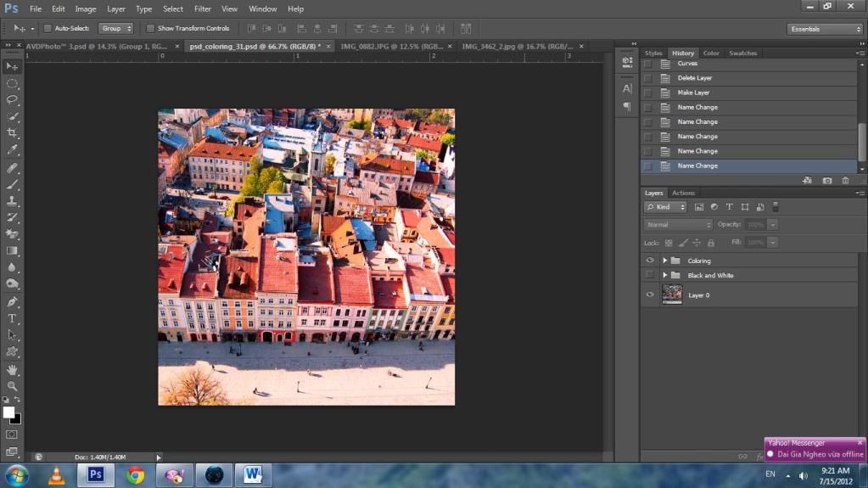The height and width of the screenshot is (488, 868).
Task: Select the Blur tool
Action: [x=12, y=267]
